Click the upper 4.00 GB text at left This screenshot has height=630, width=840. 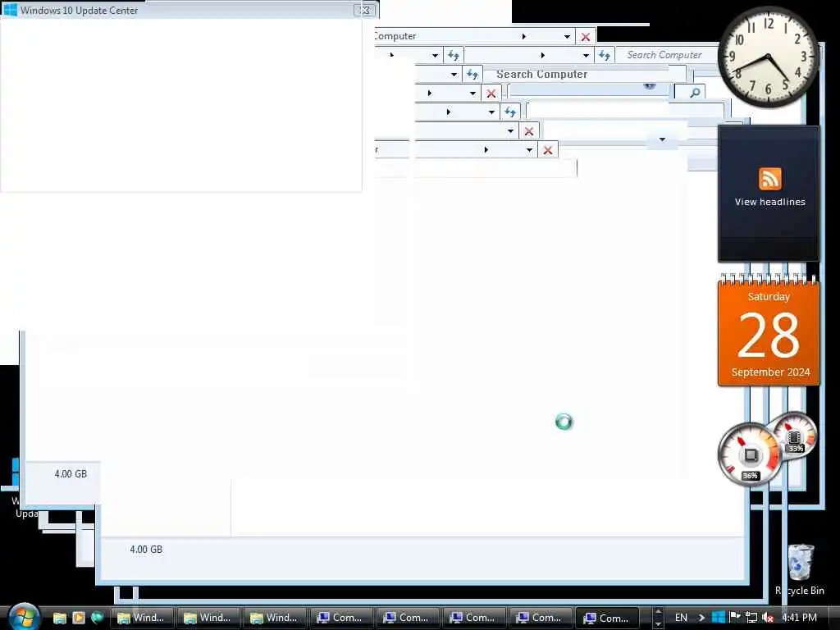71,473
